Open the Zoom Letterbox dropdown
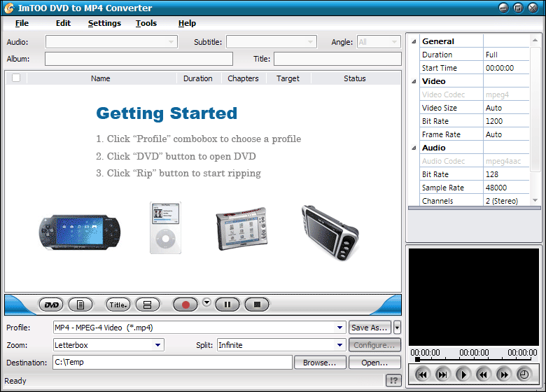 point(158,345)
